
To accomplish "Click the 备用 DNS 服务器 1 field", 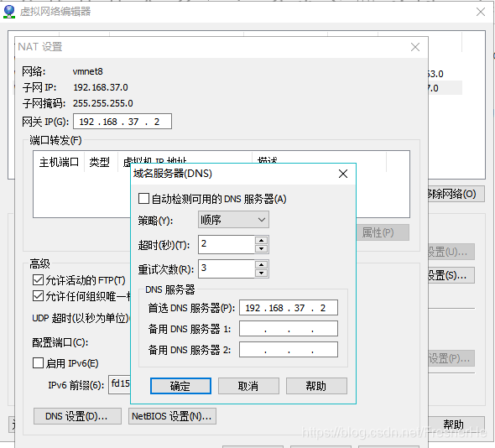I will (x=289, y=329).
